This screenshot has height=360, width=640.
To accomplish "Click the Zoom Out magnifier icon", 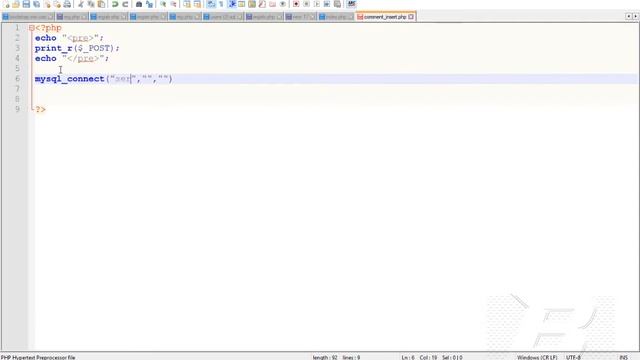I will click(x=173, y=4).
